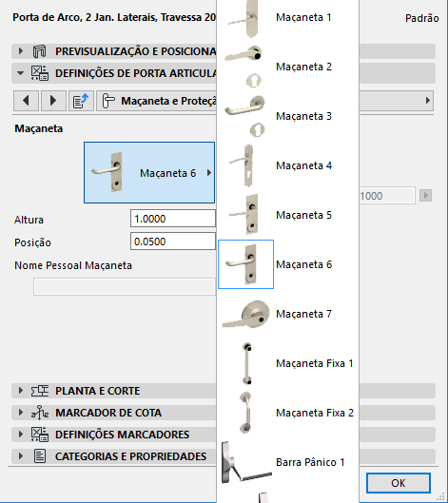
Task: Click the Maçaneta Fixa 2 image
Action: tap(245, 413)
